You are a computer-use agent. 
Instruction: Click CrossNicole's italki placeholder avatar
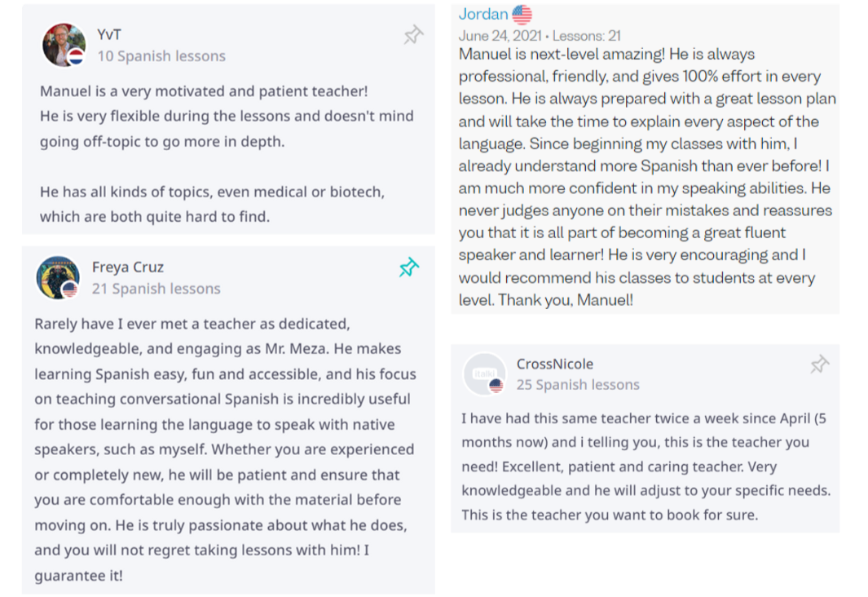[484, 374]
